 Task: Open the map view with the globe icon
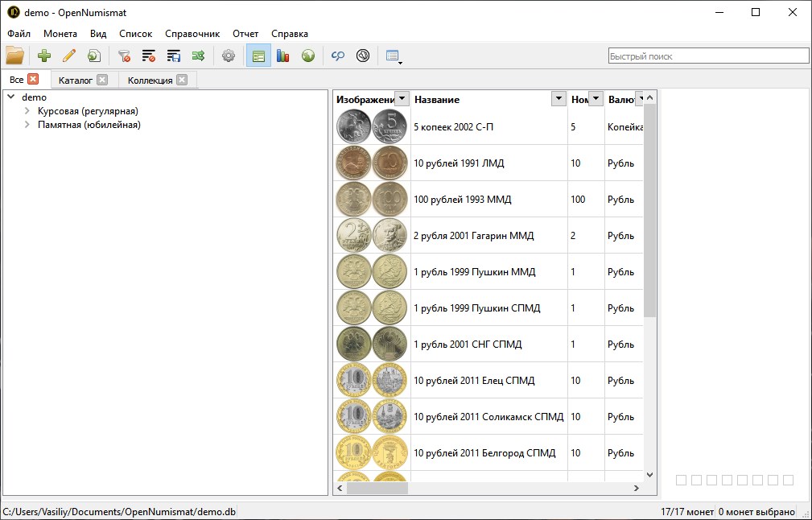[306, 56]
